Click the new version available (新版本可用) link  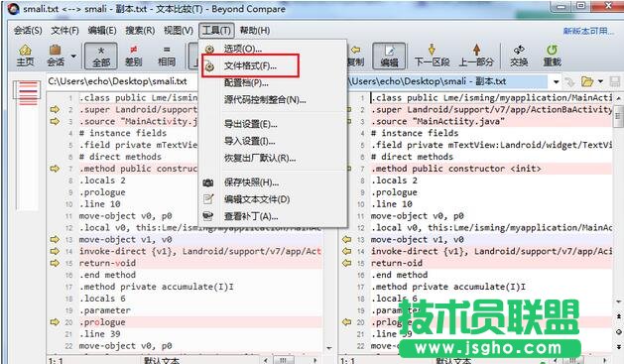click(x=588, y=31)
